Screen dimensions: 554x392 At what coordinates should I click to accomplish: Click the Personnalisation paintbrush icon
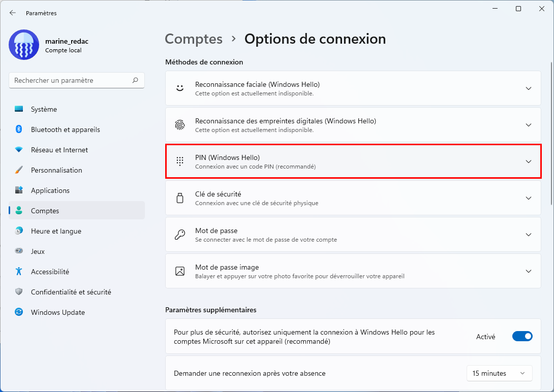click(x=19, y=170)
